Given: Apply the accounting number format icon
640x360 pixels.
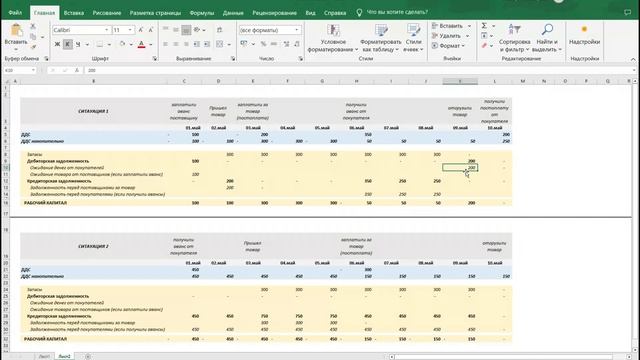Looking at the screenshot, I should (244, 44).
